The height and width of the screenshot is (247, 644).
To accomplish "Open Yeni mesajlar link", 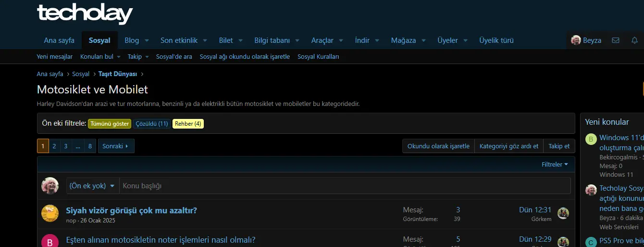I will pyautogui.click(x=55, y=57).
